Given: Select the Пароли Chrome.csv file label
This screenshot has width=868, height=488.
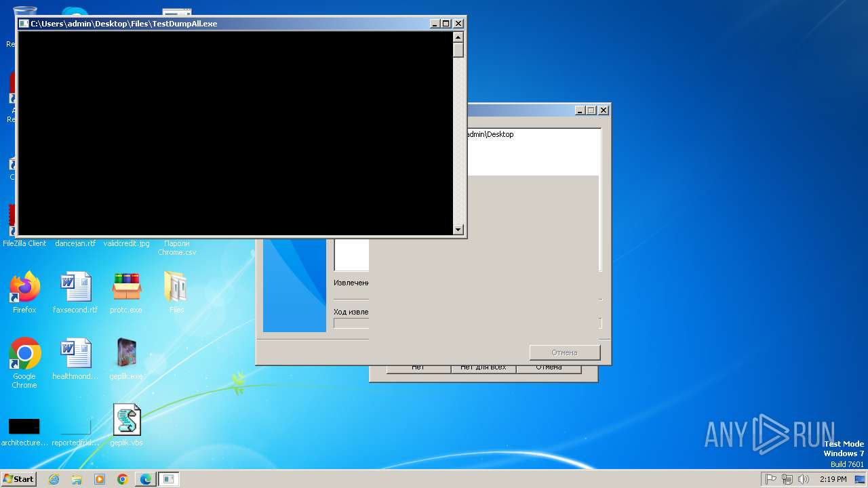Looking at the screenshot, I should pos(176,247).
